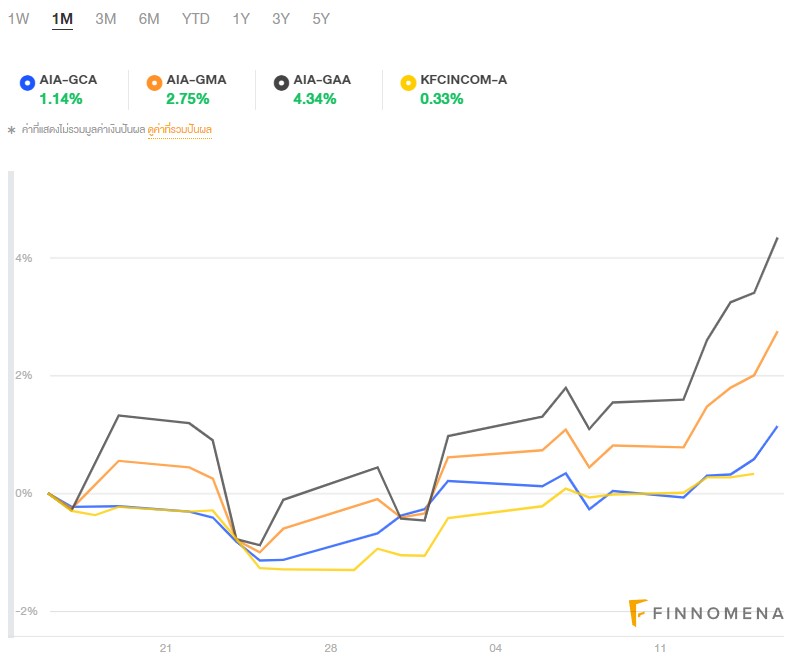Click the AIA-GAA fund name
806x661 pixels.
322,79
